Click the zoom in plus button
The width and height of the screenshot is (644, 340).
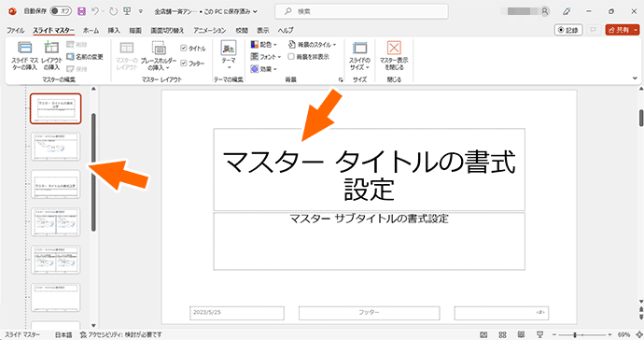coord(609,334)
